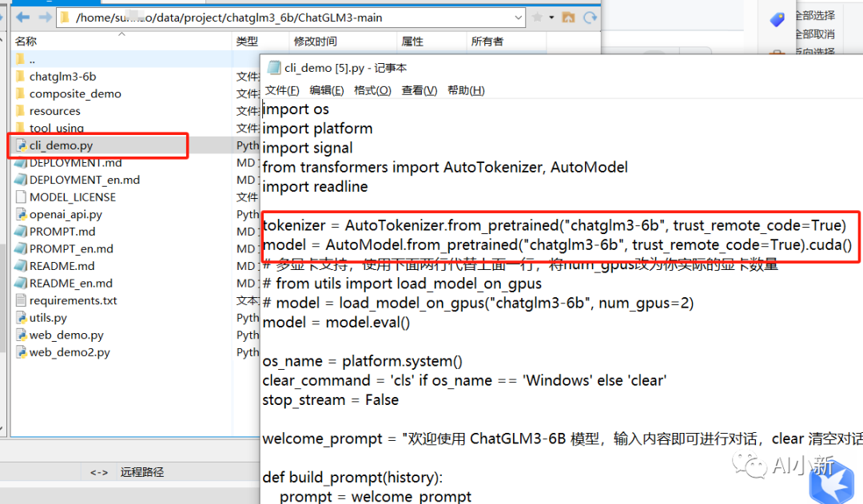Open the Notepad 查看(V) menu

(x=420, y=90)
